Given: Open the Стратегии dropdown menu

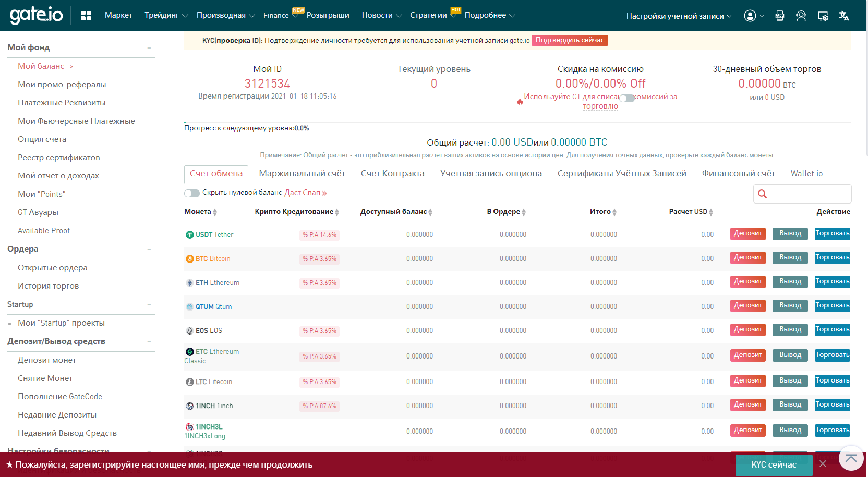Looking at the screenshot, I should 433,15.
